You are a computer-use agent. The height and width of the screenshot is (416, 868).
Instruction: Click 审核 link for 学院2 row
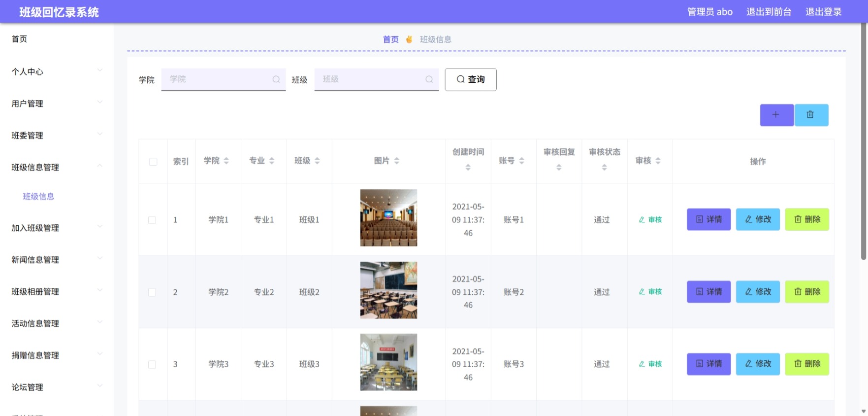(x=650, y=292)
